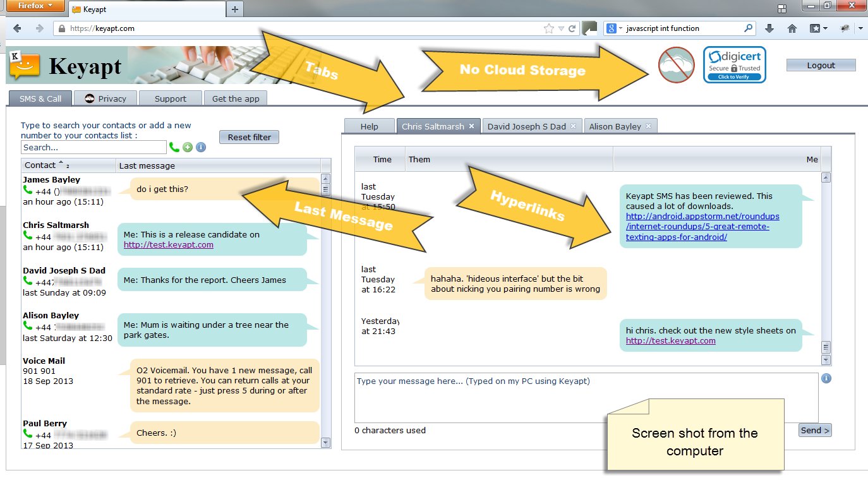The width and height of the screenshot is (868, 485).
Task: Go back with the browser back arrow
Action: pos(18,28)
